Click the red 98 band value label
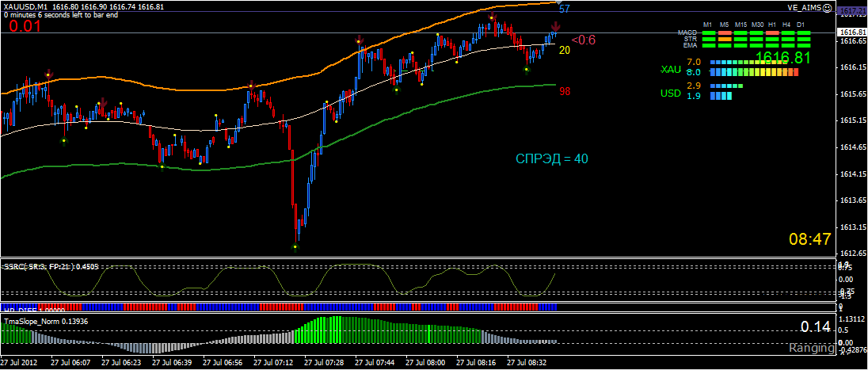This screenshot has width=868, height=370. point(565,92)
